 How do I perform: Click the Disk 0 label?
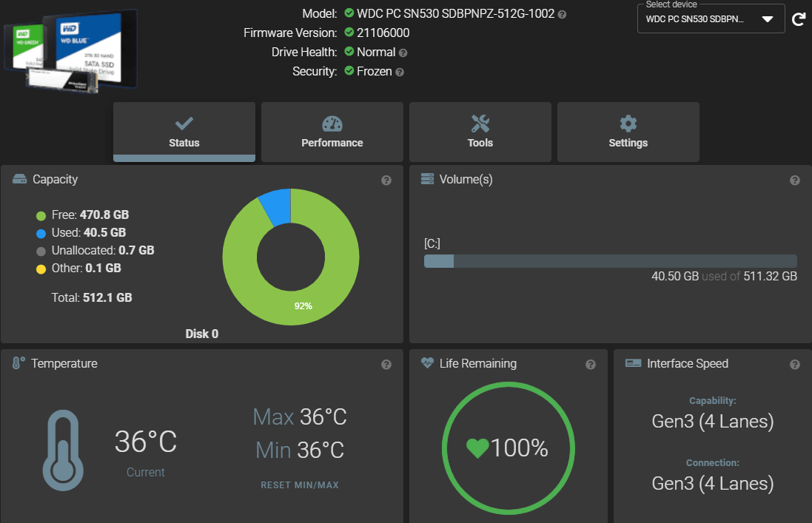[x=202, y=334]
